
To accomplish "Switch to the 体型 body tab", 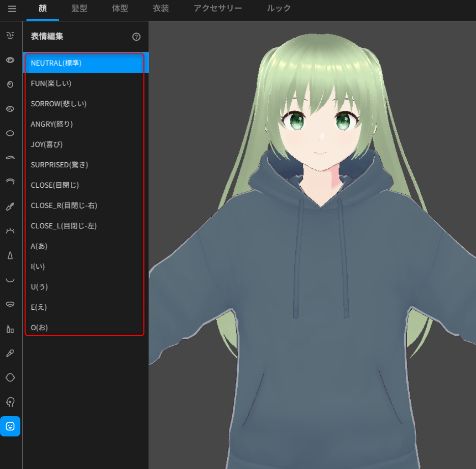I will [119, 9].
